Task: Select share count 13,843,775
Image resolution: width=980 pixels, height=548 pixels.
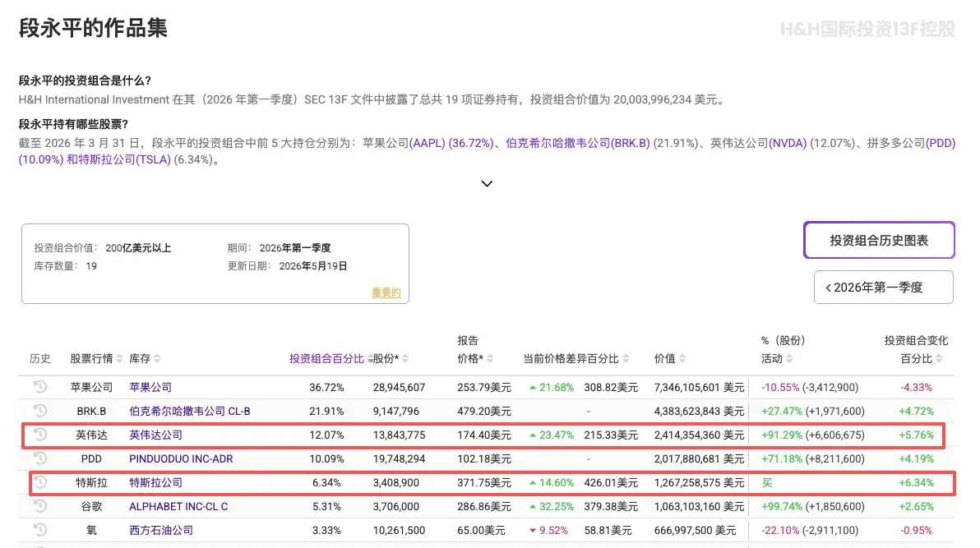Action: coord(399,435)
